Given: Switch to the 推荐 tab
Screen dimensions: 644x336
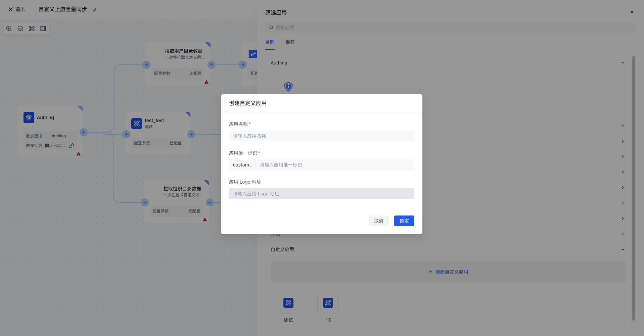Looking at the screenshot, I should tap(290, 42).
